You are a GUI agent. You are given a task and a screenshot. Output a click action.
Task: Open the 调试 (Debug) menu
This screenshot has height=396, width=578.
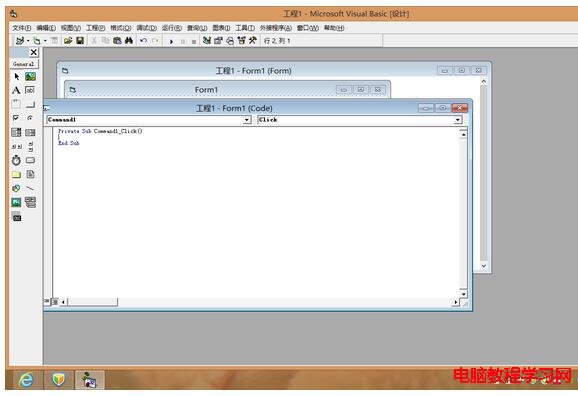click(x=147, y=28)
